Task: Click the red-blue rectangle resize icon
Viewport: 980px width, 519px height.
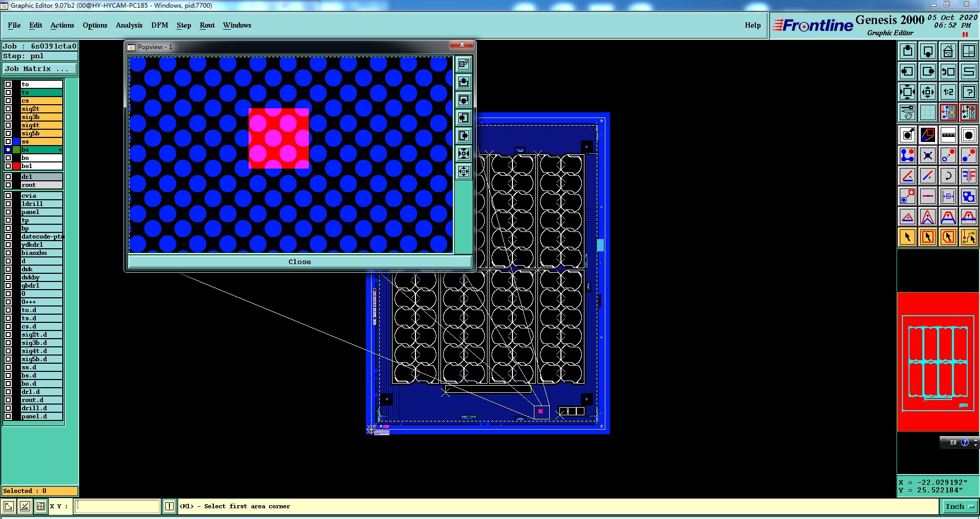Action: [928, 135]
